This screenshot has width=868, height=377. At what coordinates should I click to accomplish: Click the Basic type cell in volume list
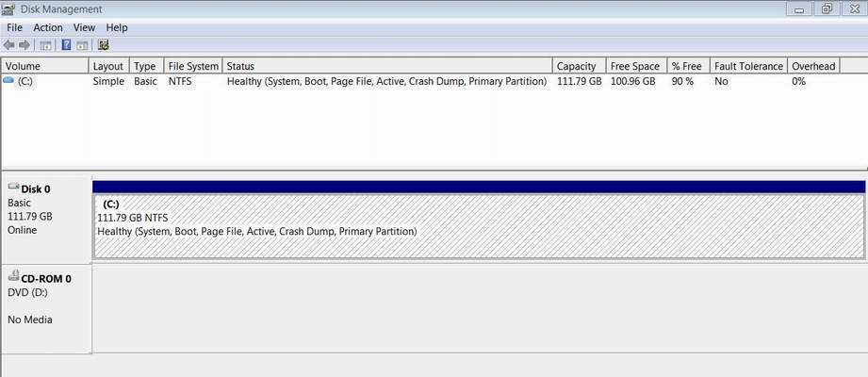[145, 81]
